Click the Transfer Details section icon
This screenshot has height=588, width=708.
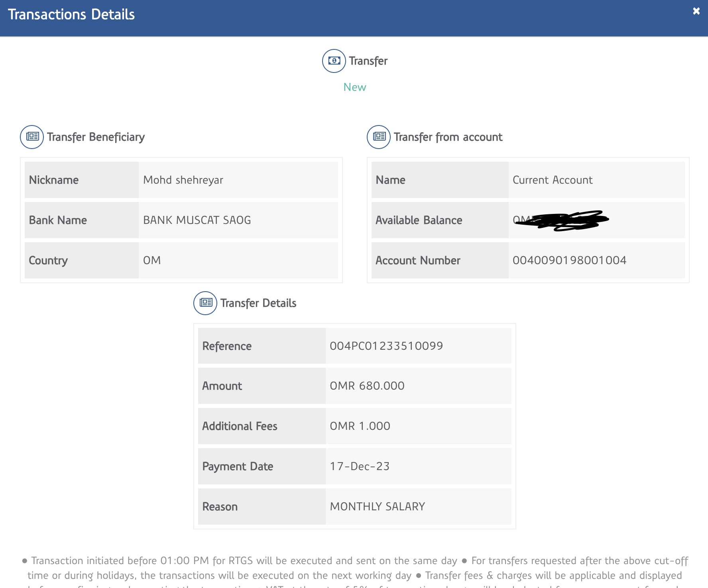tap(205, 303)
